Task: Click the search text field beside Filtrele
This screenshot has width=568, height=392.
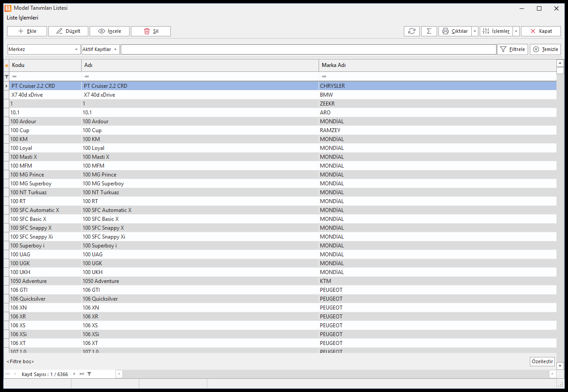Action: pyautogui.click(x=308, y=49)
